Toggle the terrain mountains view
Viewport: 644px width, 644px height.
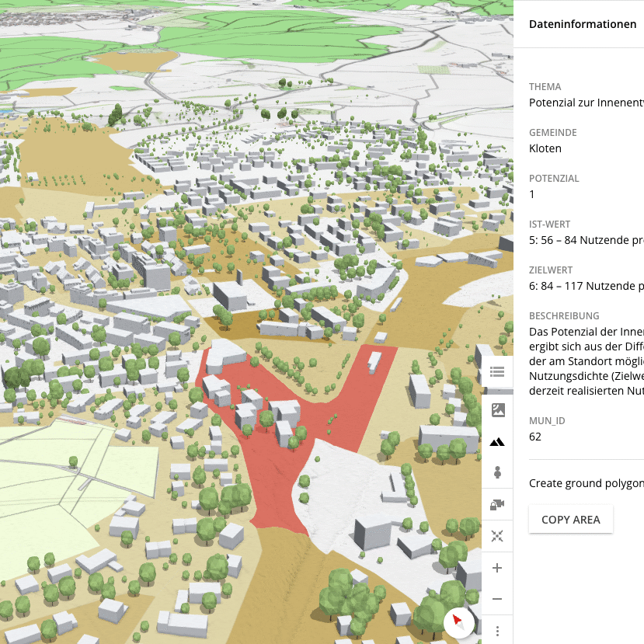pos(497,442)
